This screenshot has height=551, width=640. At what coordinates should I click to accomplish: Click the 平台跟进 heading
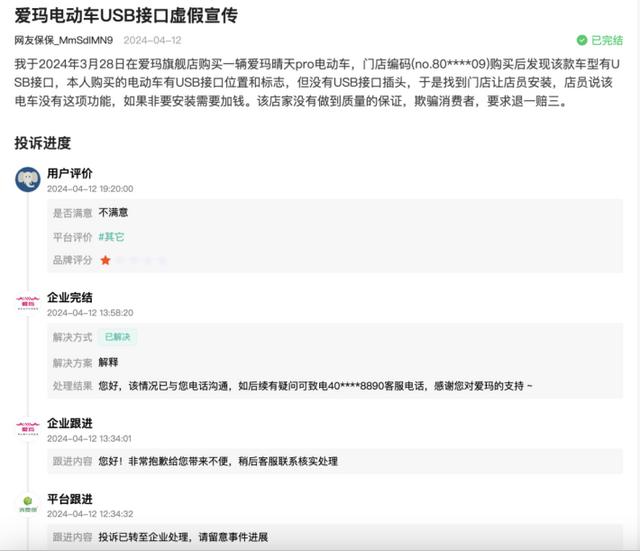[70, 498]
